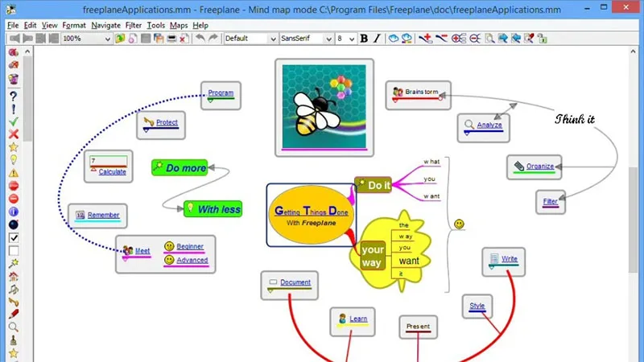The image size is (644, 362).
Task: Click the Learn node link
Action: pos(358,319)
